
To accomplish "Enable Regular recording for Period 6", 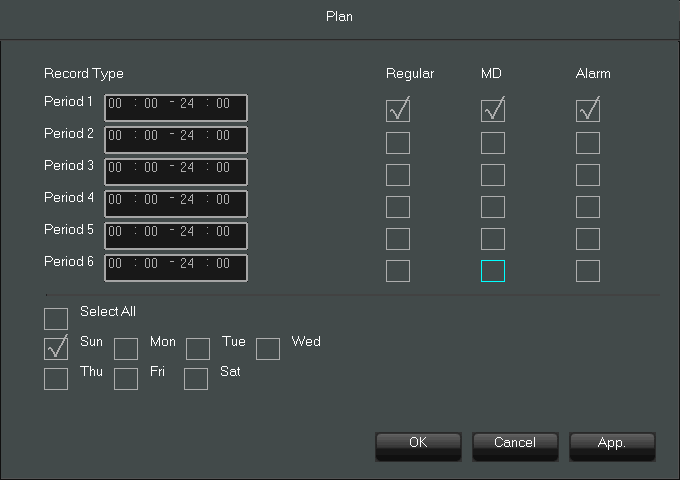I will (x=398, y=271).
